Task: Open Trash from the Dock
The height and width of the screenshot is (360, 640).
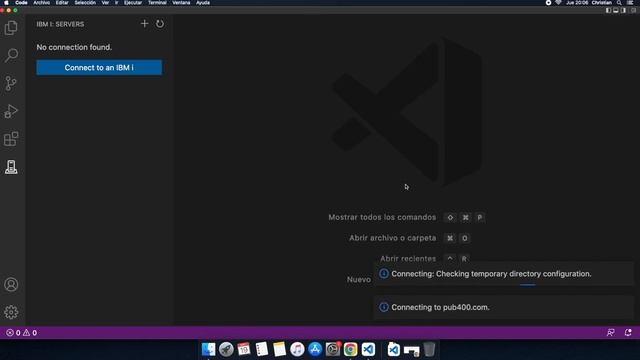Action: [x=429, y=349]
